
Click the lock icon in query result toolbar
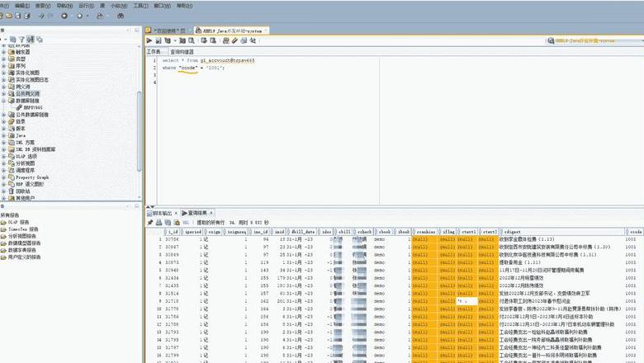point(177,222)
